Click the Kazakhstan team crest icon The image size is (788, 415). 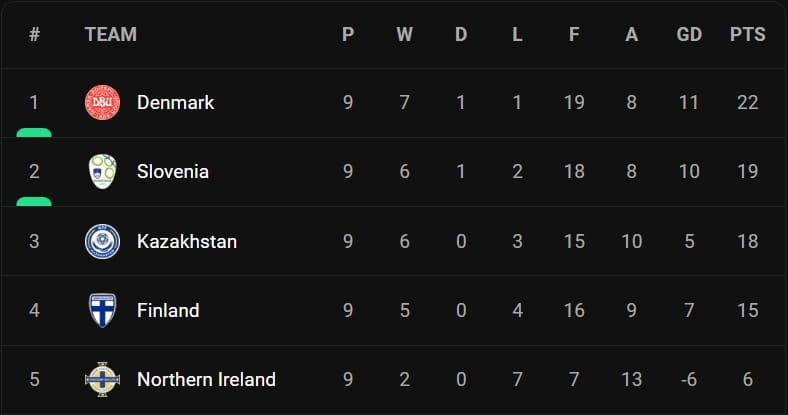pos(102,241)
